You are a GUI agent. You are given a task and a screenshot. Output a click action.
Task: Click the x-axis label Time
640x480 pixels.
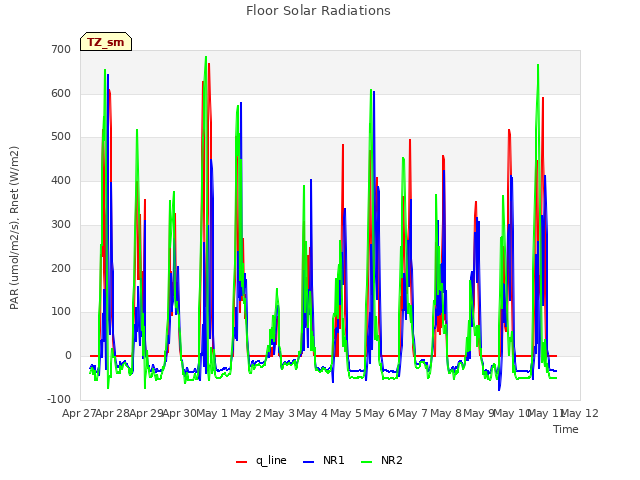click(x=566, y=429)
